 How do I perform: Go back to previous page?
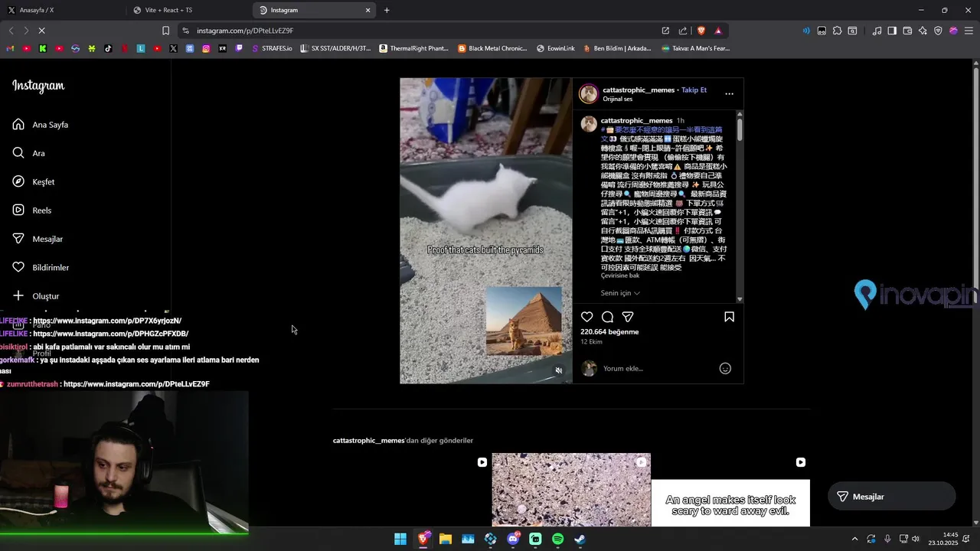11,31
